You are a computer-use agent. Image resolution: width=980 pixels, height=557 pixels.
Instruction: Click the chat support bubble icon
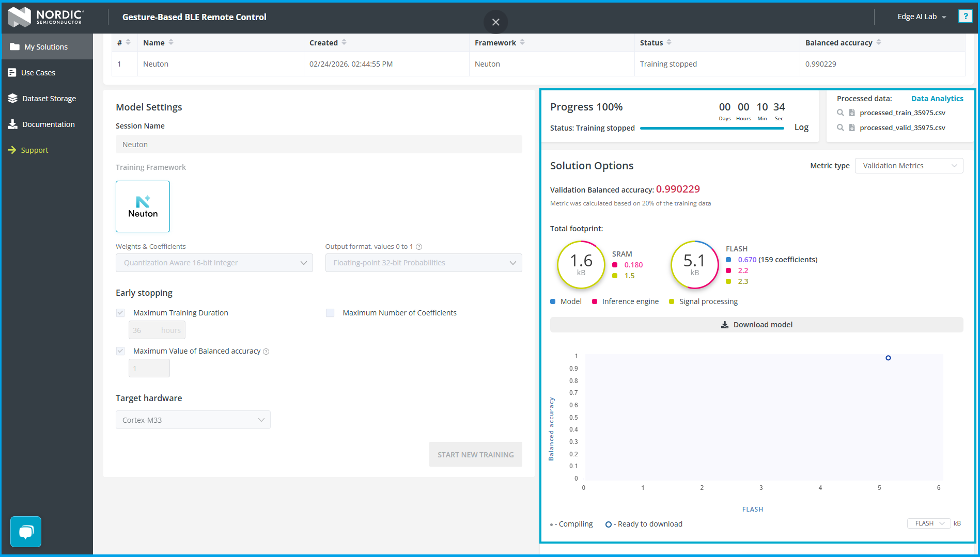click(26, 531)
